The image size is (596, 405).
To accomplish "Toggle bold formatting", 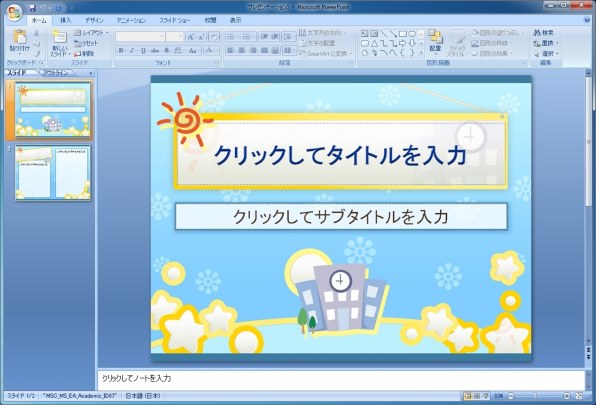I will point(121,50).
